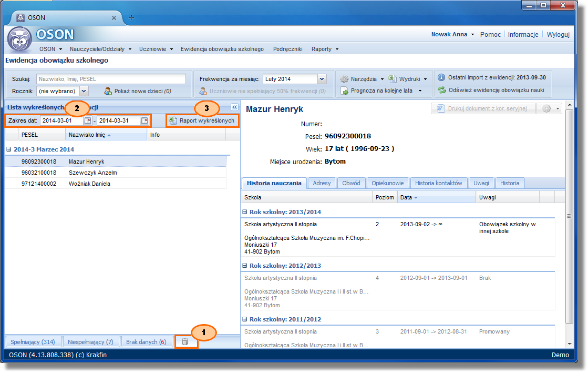Click the gear settings button near print document
Viewport: 588px width, 373px height.
click(549, 108)
